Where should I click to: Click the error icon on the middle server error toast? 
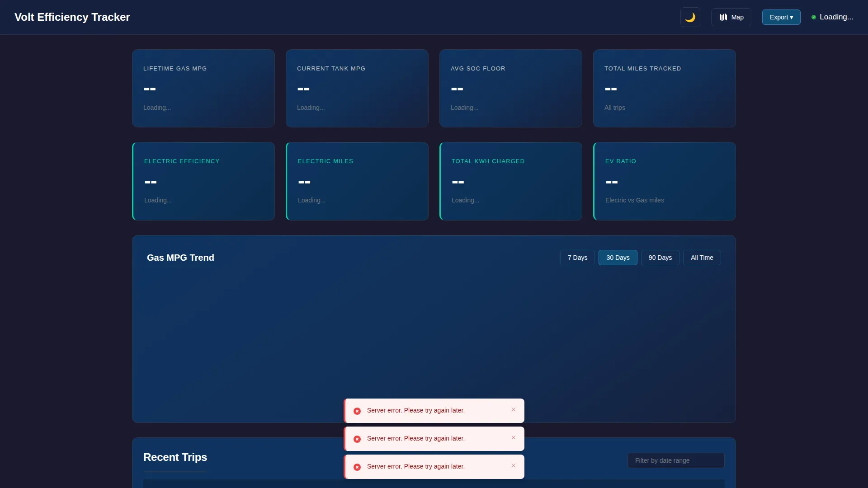tap(357, 439)
